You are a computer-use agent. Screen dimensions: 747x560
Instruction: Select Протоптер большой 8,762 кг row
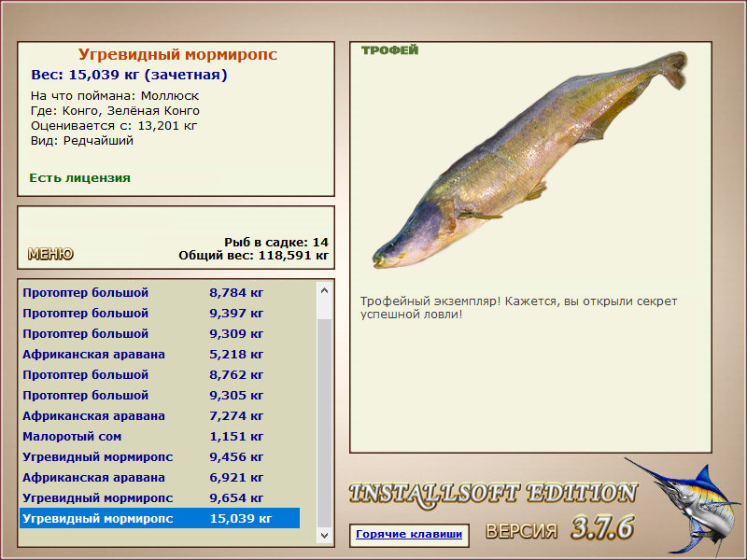[x=160, y=374]
